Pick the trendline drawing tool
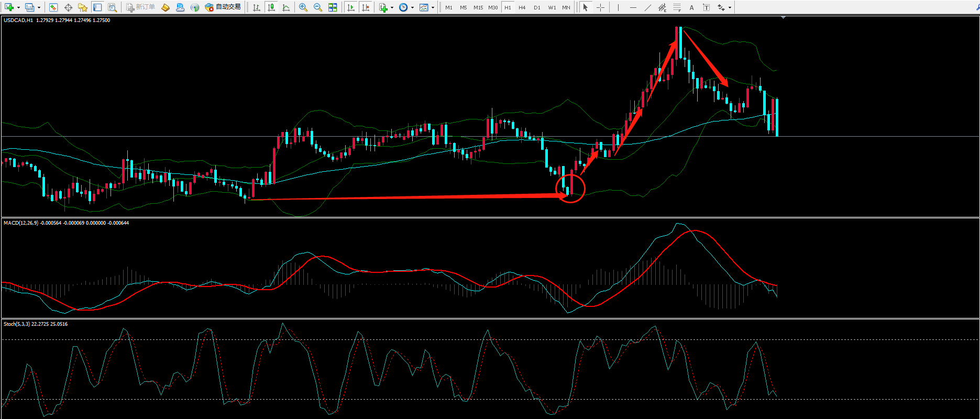 [x=648, y=7]
